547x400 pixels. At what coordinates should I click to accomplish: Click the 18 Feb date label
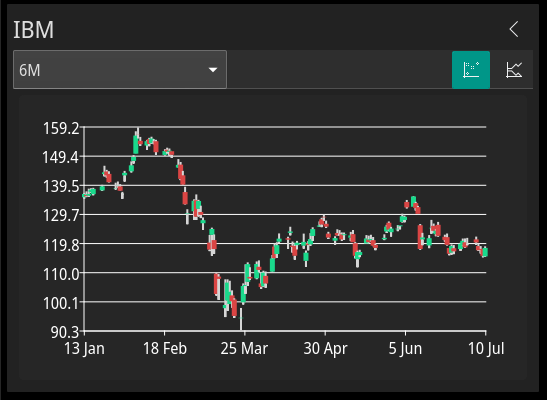pyautogui.click(x=165, y=348)
